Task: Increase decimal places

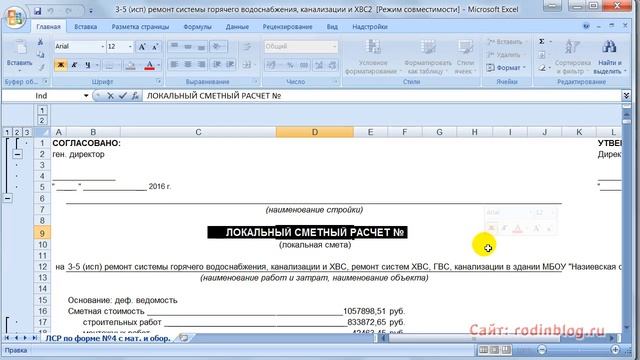Action: click(x=319, y=65)
